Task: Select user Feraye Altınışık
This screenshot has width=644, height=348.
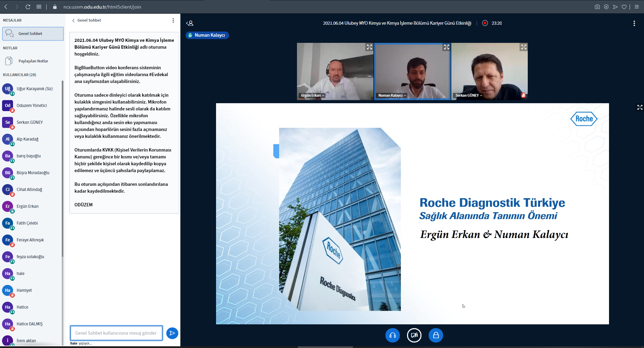Action: pos(32,240)
